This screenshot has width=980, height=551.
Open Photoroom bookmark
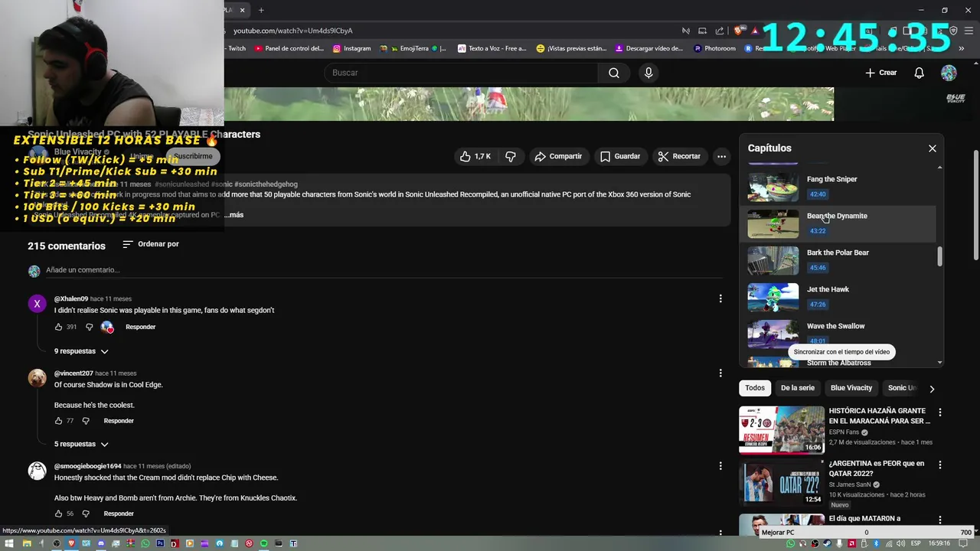[715, 48]
